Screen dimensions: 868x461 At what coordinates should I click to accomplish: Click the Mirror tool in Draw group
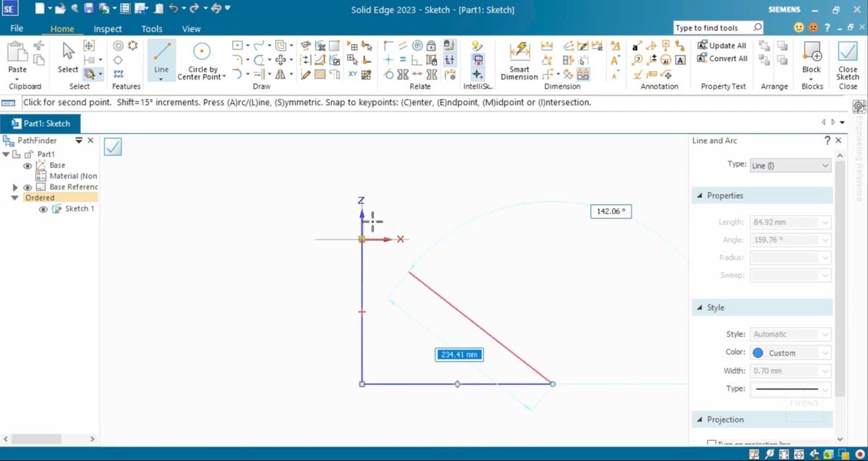tap(281, 75)
